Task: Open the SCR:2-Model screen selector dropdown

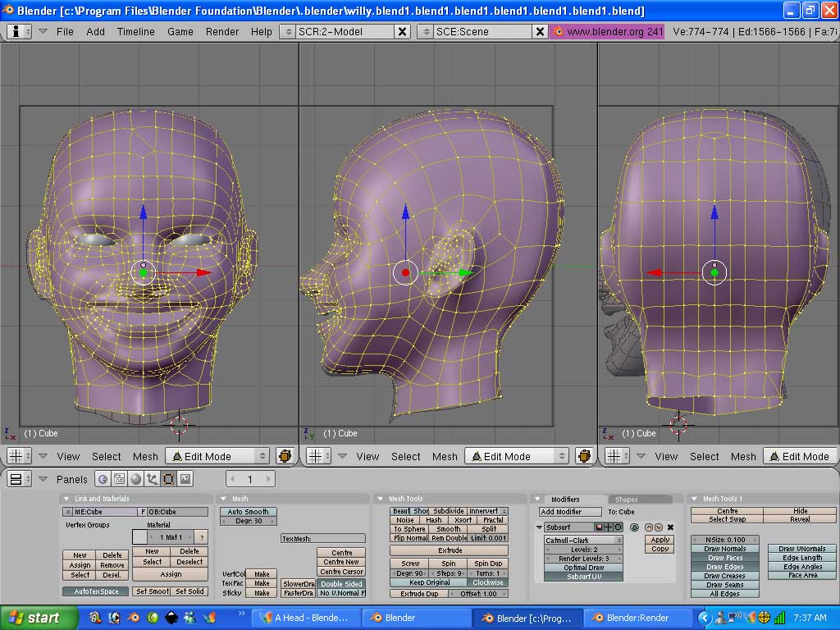Action: point(288,32)
